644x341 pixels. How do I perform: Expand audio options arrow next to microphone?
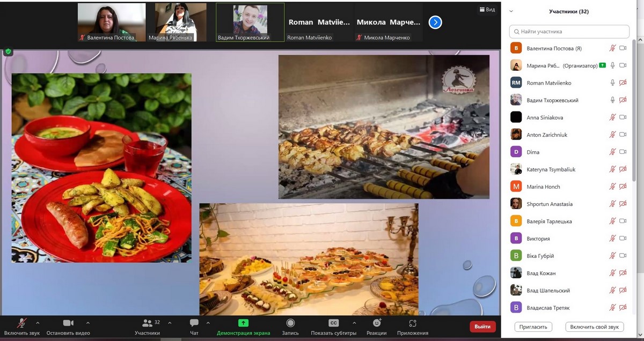(x=38, y=323)
